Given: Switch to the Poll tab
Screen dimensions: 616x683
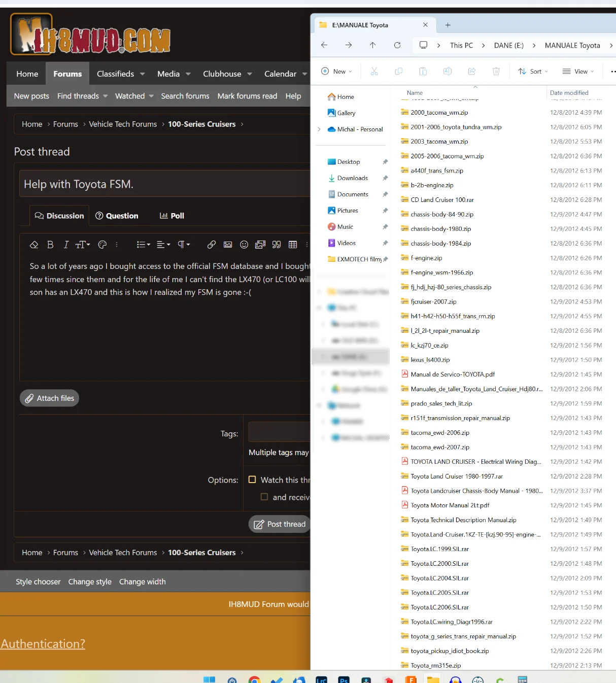Looking at the screenshot, I should 172,216.
